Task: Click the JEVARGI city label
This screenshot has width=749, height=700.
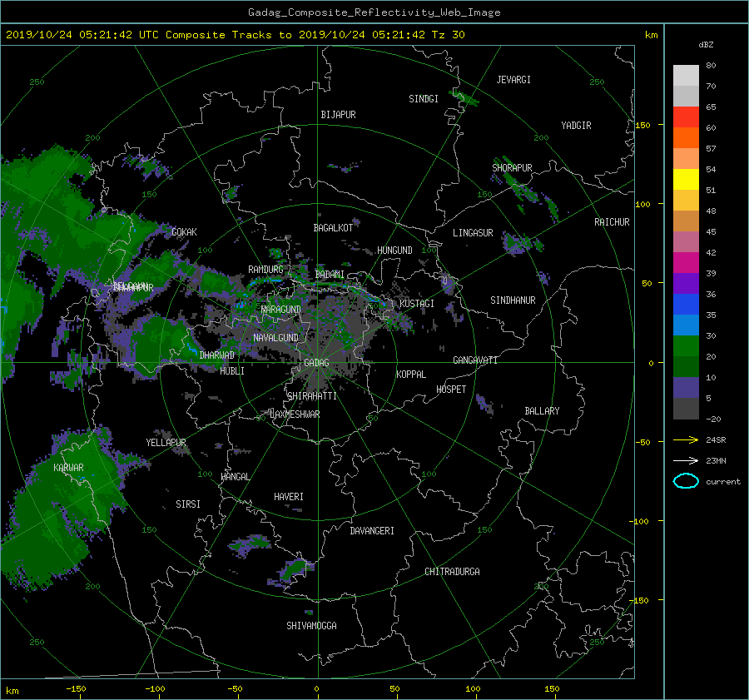Action: pyautogui.click(x=513, y=80)
